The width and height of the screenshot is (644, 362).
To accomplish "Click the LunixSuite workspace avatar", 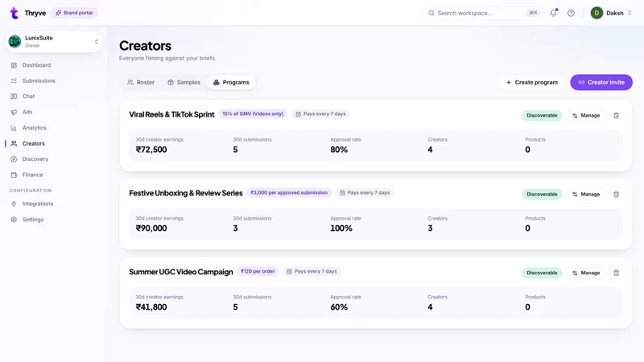I will [x=14, y=42].
